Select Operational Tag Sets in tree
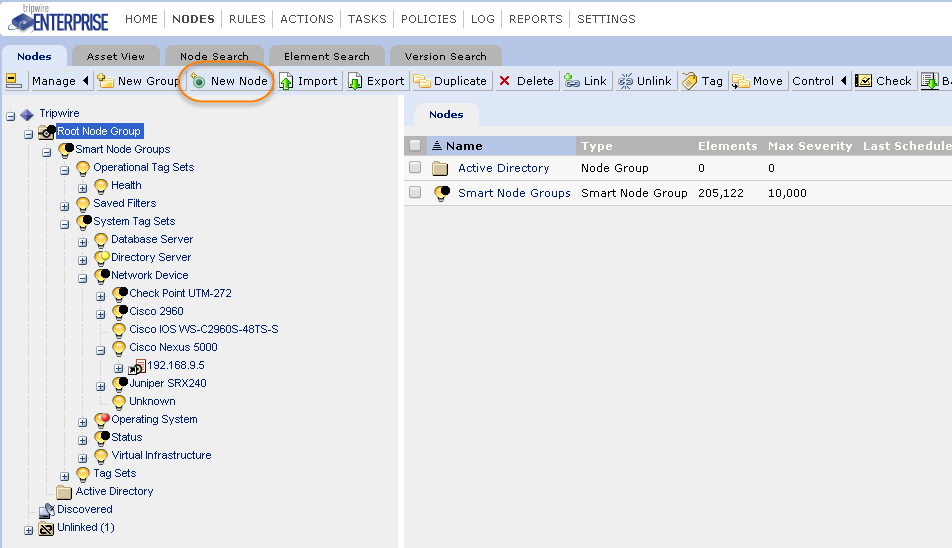The image size is (952, 548). (x=144, y=167)
